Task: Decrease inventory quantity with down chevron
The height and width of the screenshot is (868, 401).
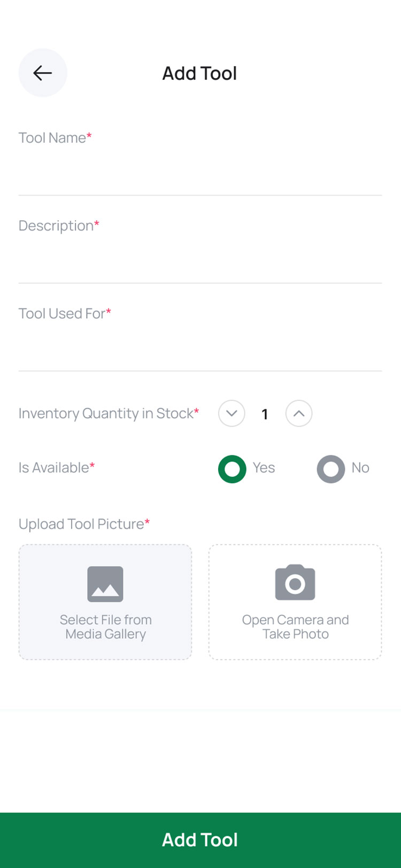Action: click(x=232, y=413)
